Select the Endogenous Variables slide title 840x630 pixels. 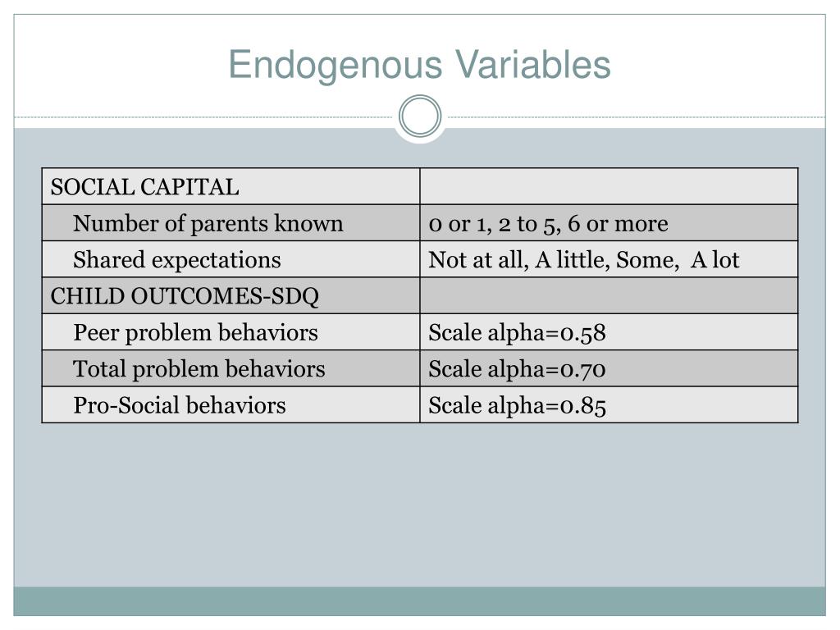coord(419,65)
